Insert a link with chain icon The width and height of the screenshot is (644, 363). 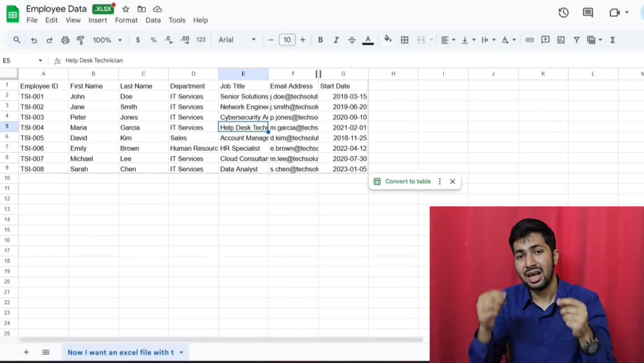pyautogui.click(x=529, y=40)
